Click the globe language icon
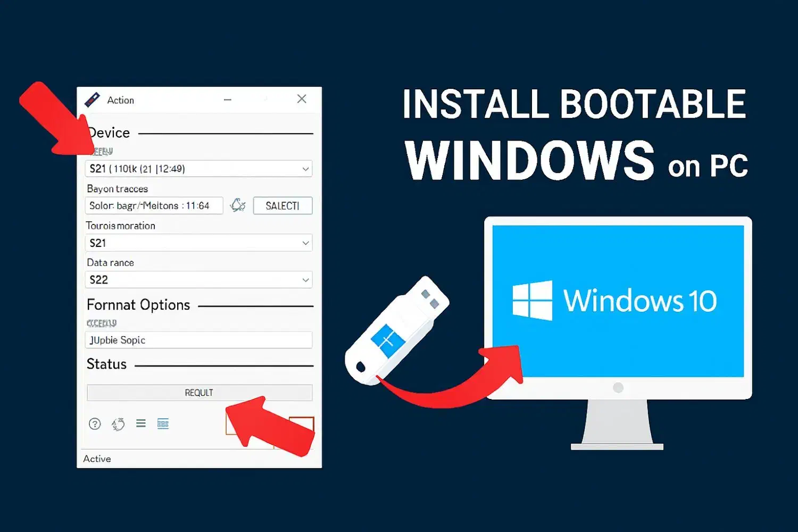Viewport: 798px width, 532px height. (x=118, y=423)
